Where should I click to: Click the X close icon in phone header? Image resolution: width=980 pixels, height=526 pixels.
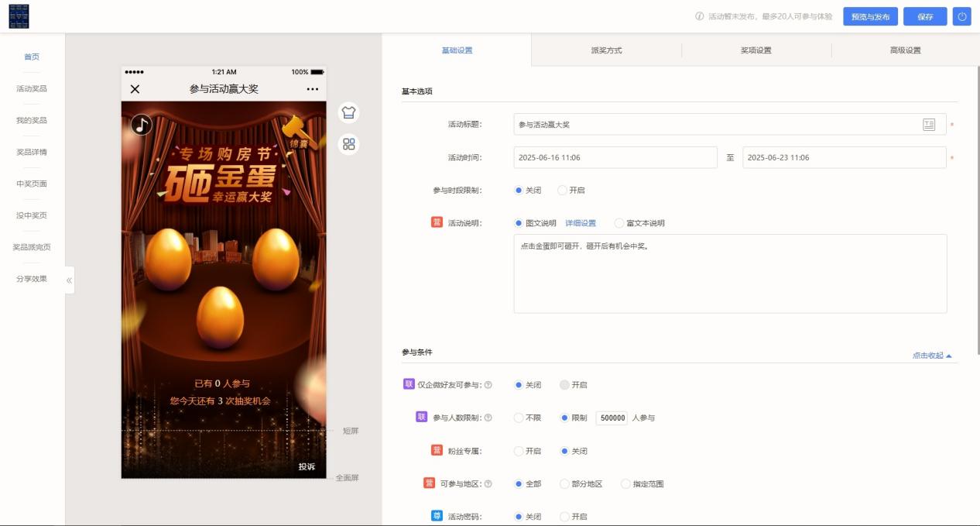tap(135, 89)
